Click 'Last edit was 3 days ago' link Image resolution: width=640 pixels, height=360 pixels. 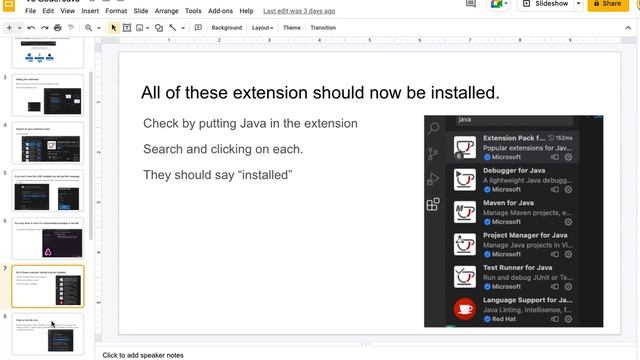pos(299,11)
